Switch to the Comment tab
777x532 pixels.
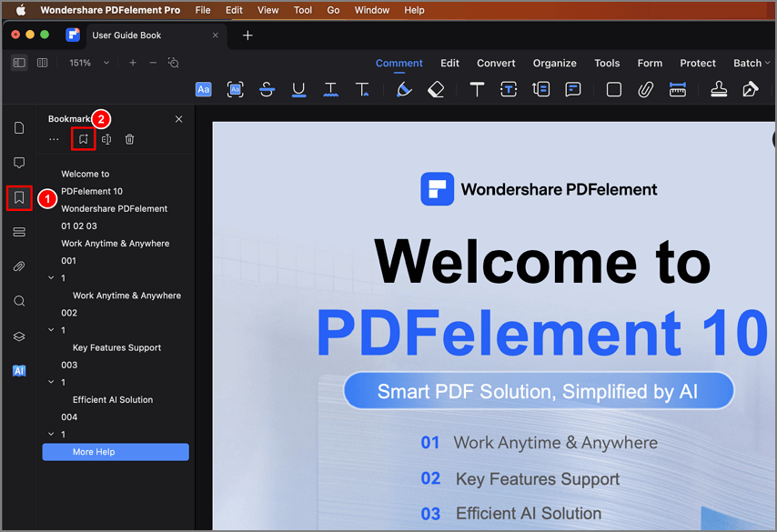tap(399, 63)
